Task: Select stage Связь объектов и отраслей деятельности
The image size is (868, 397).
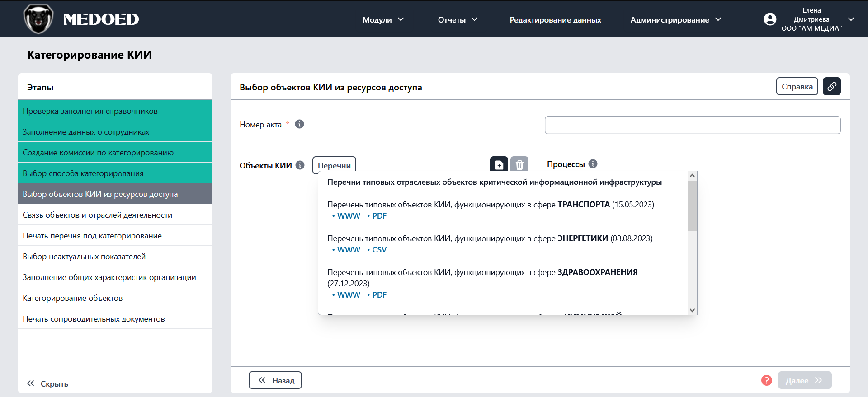Action: pyautogui.click(x=97, y=215)
